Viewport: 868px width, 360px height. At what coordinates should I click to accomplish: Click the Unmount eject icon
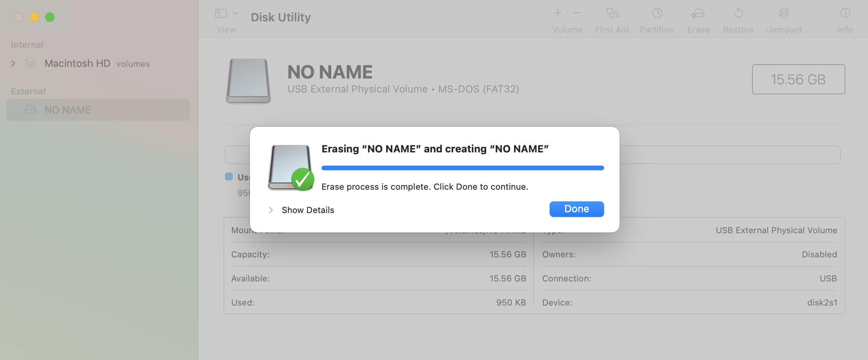point(784,13)
